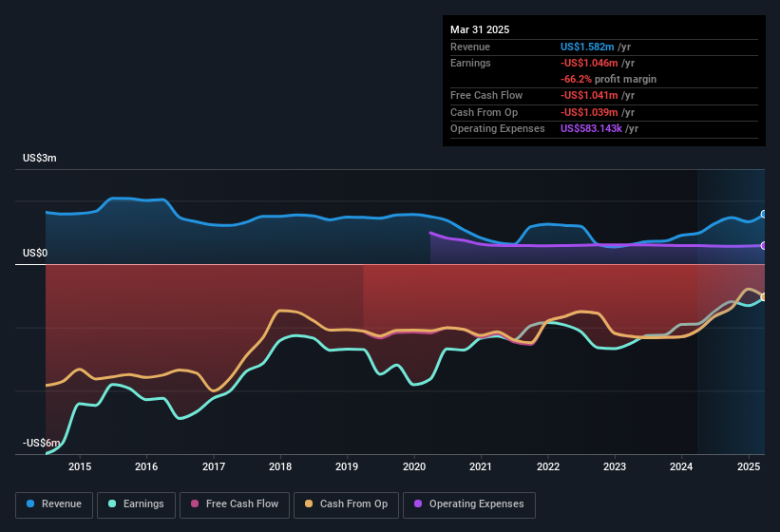The width and height of the screenshot is (780, 532).
Task: Click the orange Cash From Op endpoint marker
Action: pyautogui.click(x=764, y=296)
